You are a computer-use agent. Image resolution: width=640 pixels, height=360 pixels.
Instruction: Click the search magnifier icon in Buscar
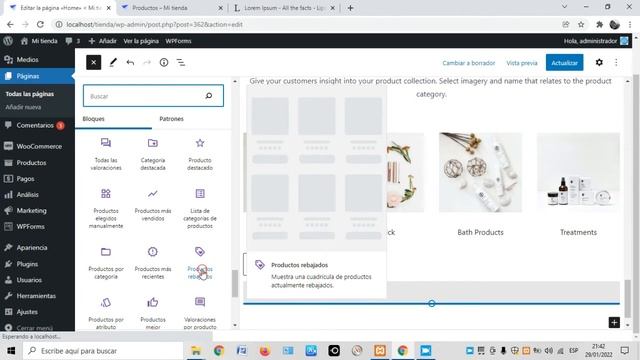pos(209,96)
